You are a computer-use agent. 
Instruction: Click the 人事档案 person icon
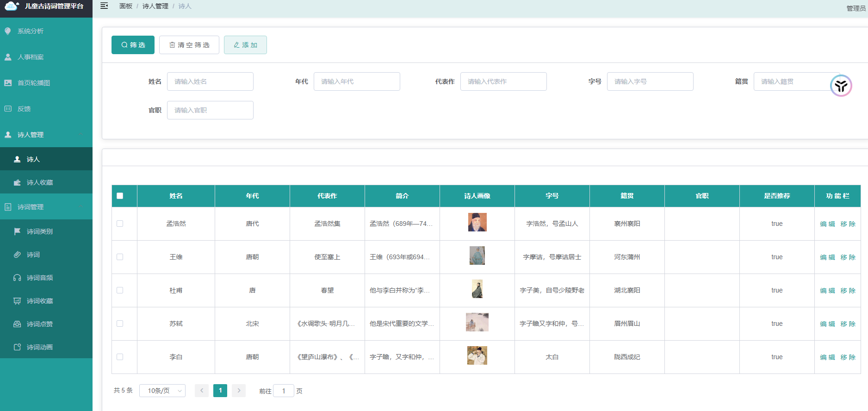8,57
